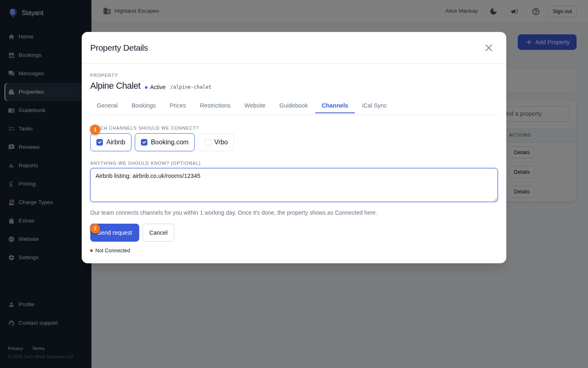The image size is (588, 368).
Task: Click the Reviews star icon
Action: click(x=11, y=147)
